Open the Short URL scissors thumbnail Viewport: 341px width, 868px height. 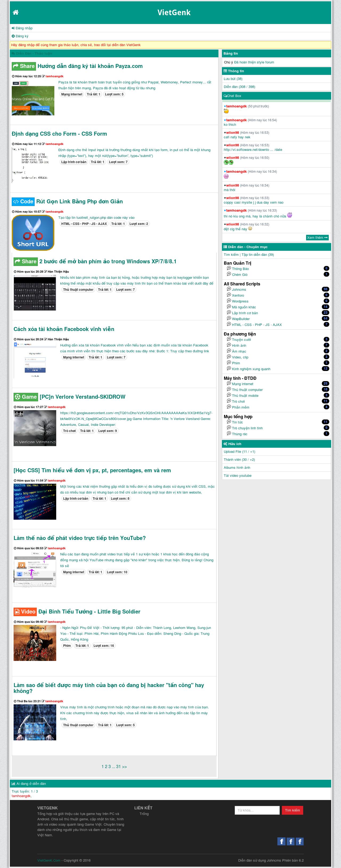(33, 233)
